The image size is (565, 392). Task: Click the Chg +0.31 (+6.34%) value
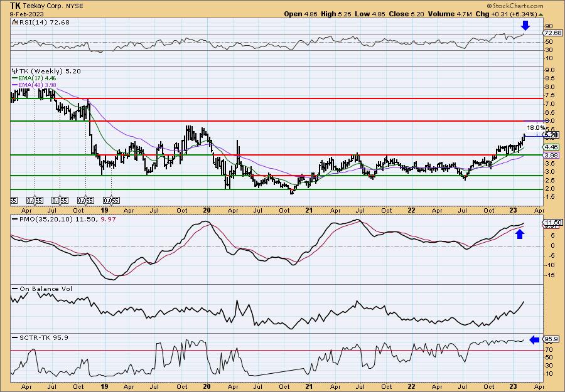pyautogui.click(x=506, y=14)
